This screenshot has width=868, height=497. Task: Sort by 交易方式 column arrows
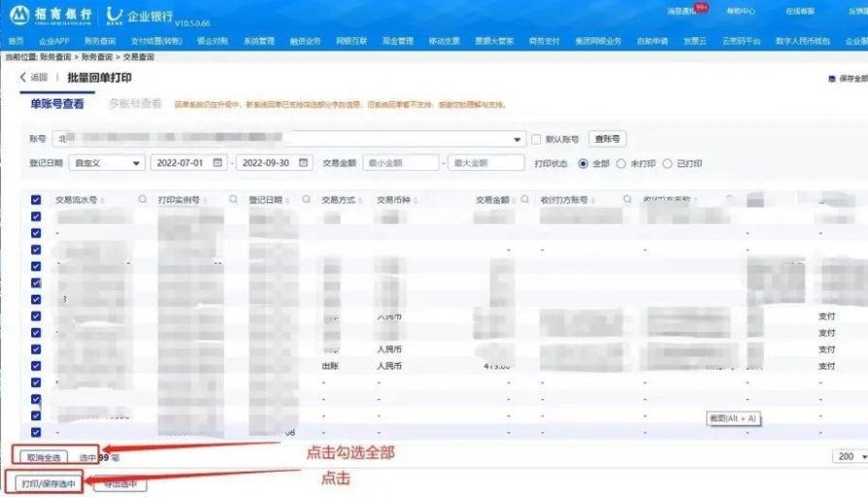coord(360,199)
